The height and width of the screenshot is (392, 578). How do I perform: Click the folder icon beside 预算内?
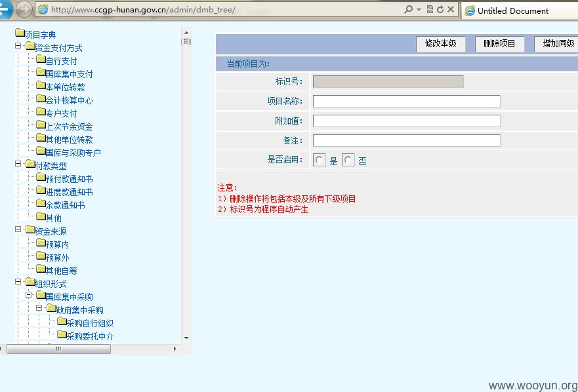click(x=41, y=243)
